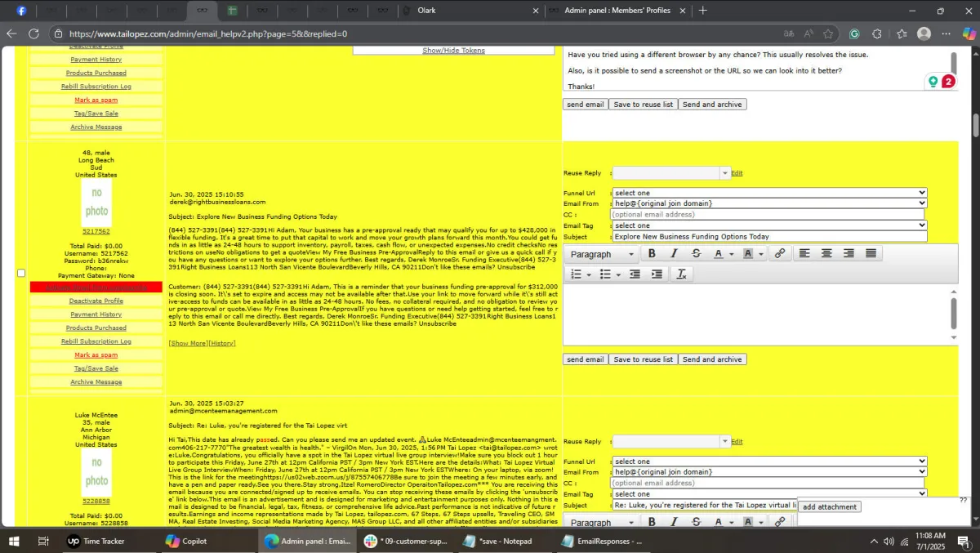The image size is (980, 553).
Task: Open the History link under the funding email
Action: pos(222,343)
